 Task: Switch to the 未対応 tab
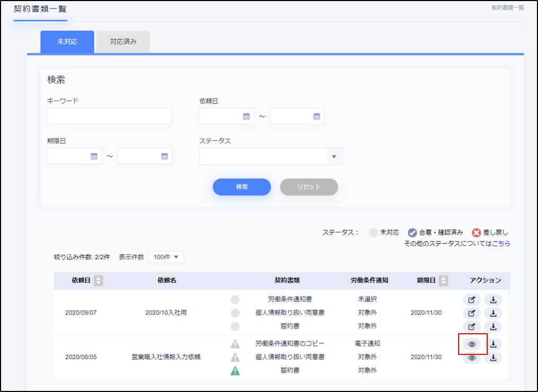(x=67, y=42)
